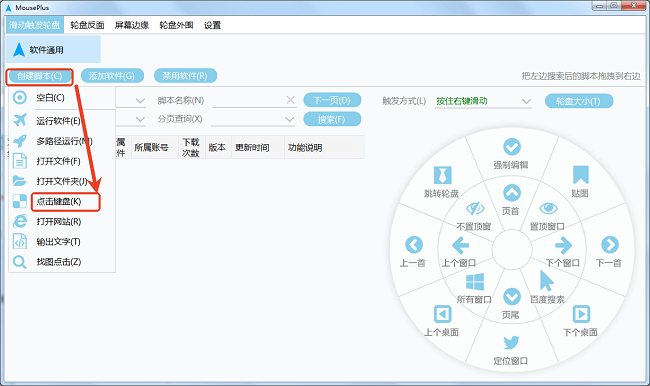The width and height of the screenshot is (650, 386).
Task: Click the 下一首 right circle arrow
Action: (x=610, y=245)
